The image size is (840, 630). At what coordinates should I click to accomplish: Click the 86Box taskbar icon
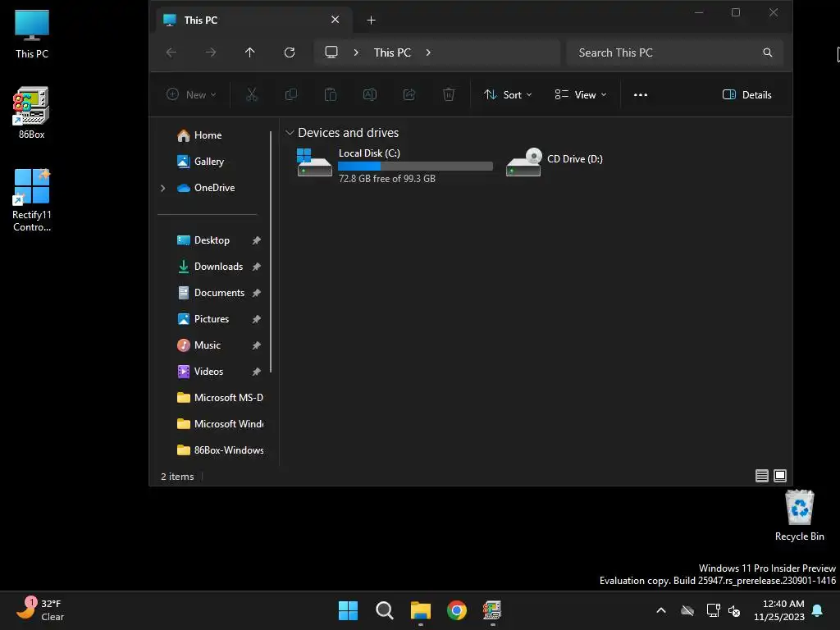point(492,610)
